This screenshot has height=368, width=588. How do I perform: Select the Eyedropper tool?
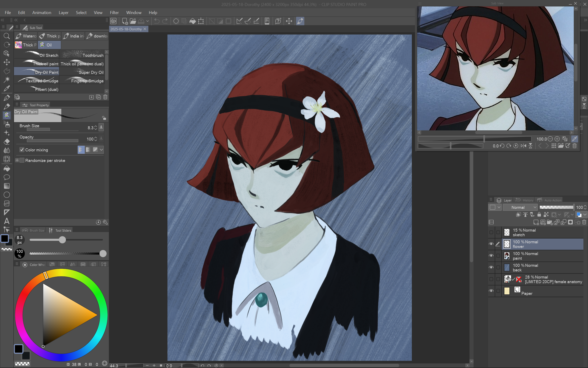pos(7,88)
